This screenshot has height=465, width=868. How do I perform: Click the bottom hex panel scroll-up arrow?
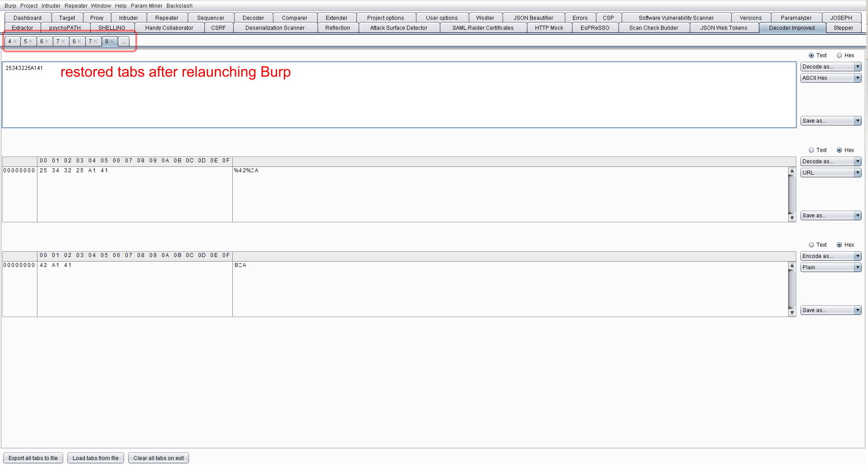pos(792,266)
